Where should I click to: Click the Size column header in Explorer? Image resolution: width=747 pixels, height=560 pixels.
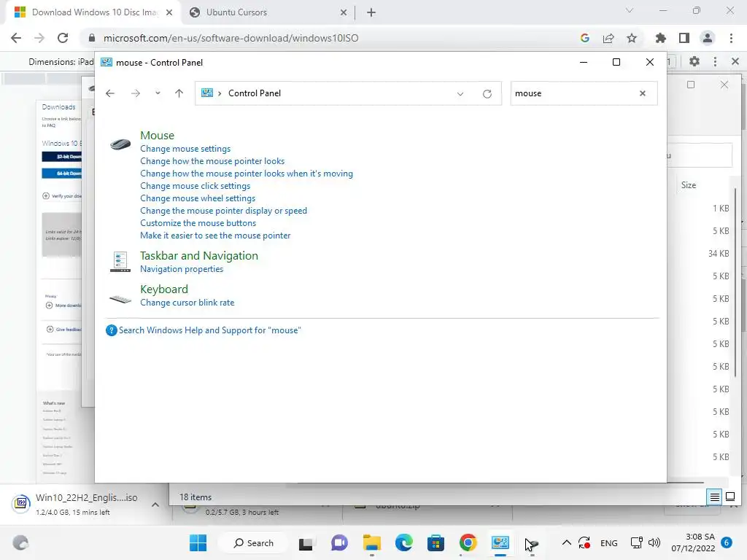pyautogui.click(x=689, y=184)
